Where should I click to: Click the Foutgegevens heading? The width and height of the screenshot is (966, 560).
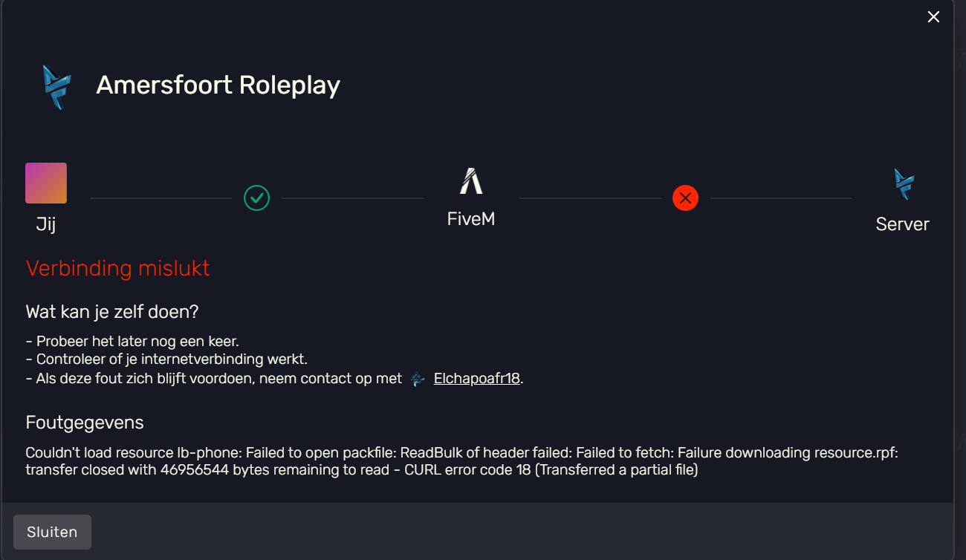tap(85, 423)
